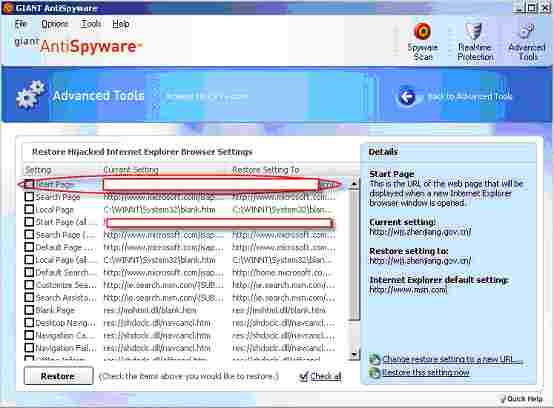Check the Local Page setting checkbox
The height and width of the screenshot is (408, 554).
29,209
